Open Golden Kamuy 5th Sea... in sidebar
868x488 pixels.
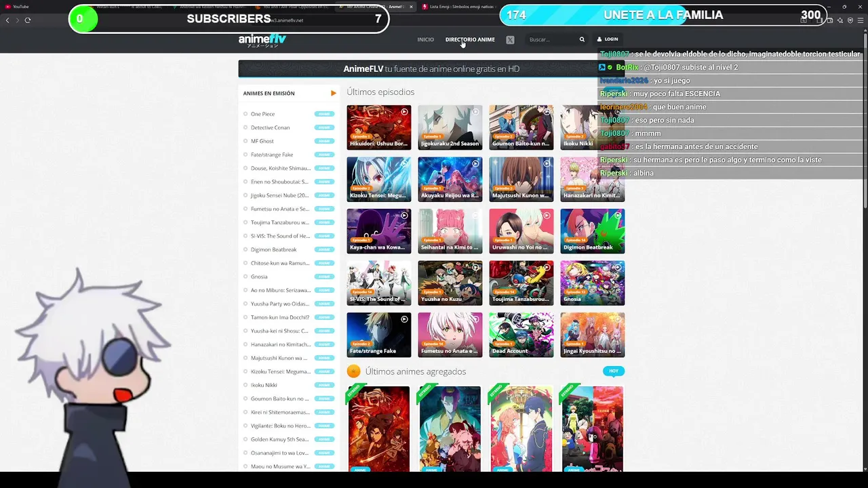(280, 439)
